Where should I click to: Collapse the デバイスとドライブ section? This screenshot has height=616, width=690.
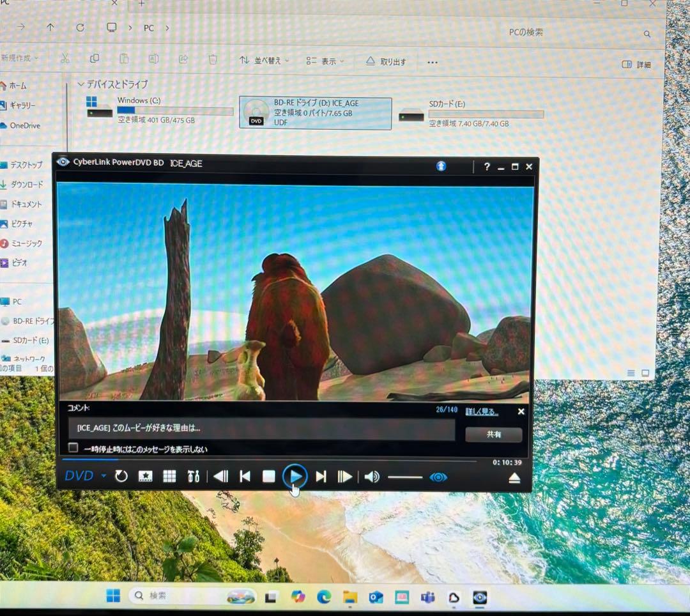[80, 84]
